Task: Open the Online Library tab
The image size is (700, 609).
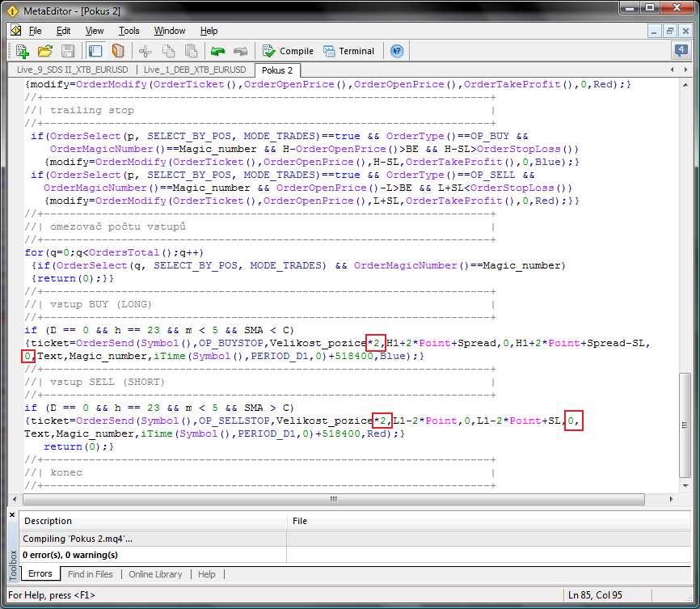Action: pyautogui.click(x=155, y=574)
